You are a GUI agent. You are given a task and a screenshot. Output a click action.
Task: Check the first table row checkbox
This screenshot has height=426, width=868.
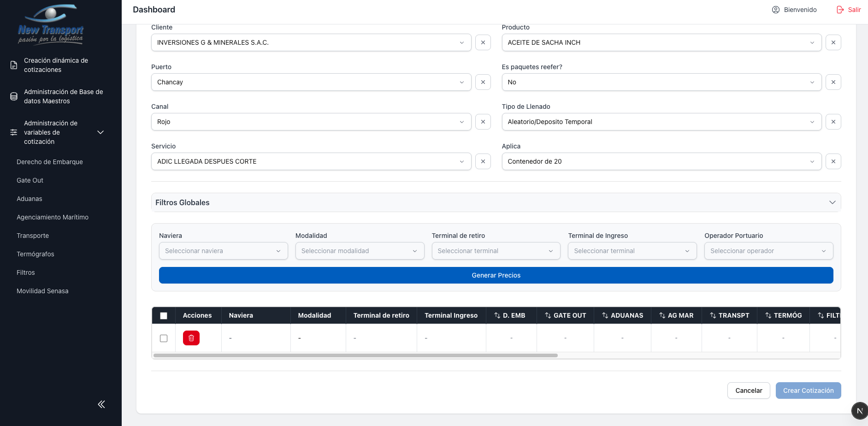point(164,338)
